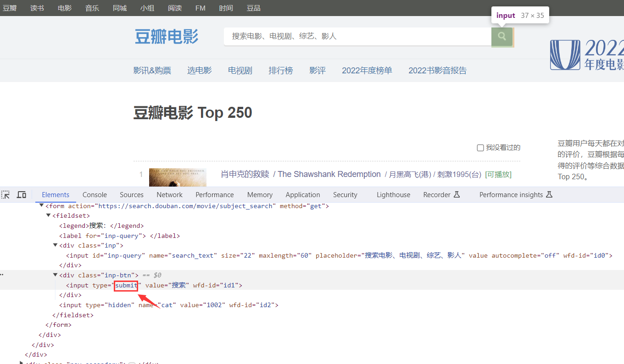Viewport: 624px width, 364px height.
Task: Open the 电视剧 navigation link
Action: pos(240,71)
